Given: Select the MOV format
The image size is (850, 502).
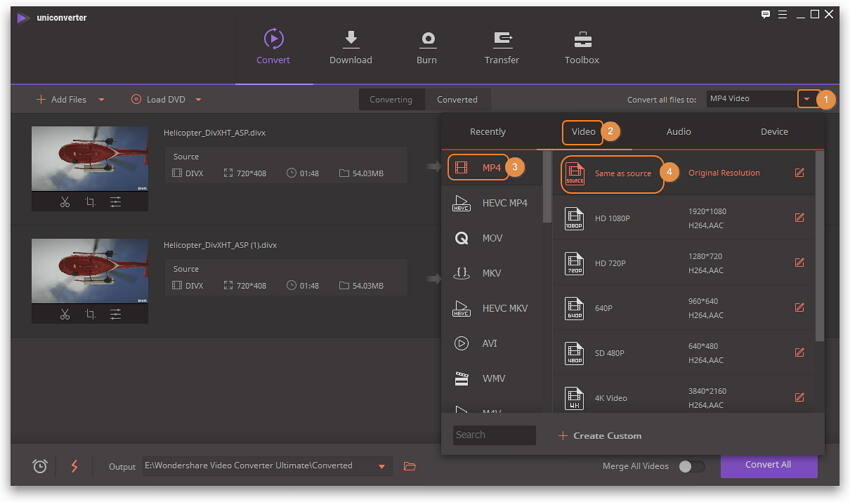Looking at the screenshot, I should [x=493, y=238].
